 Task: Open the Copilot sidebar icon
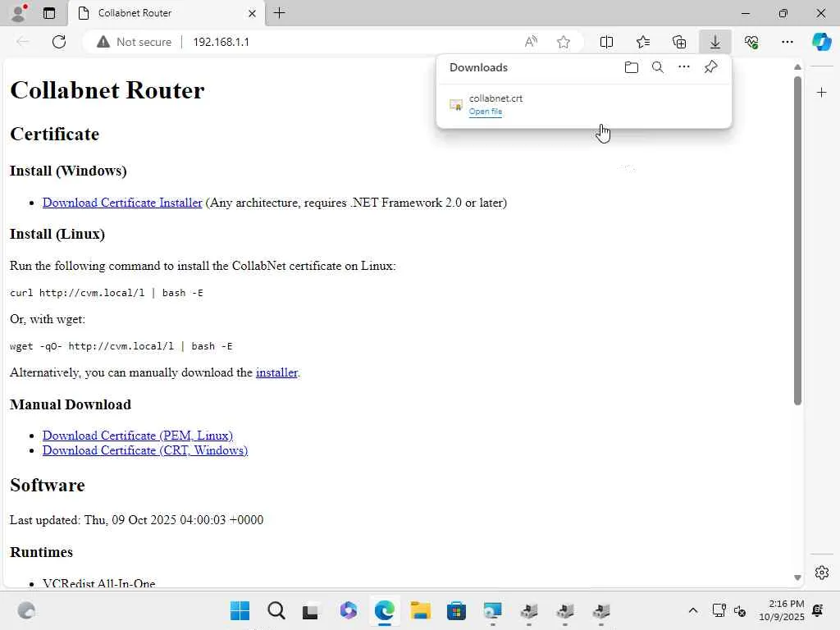tap(821, 42)
